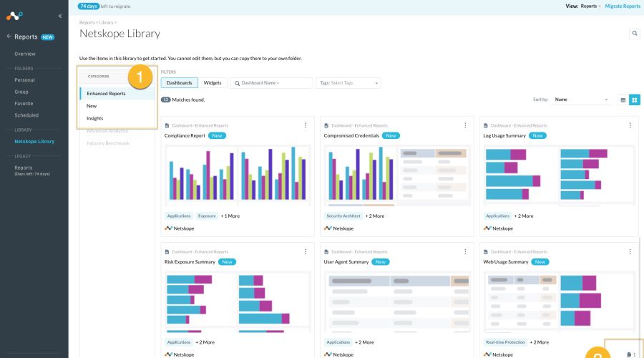Open the library search magnifier icon
Screen dimensions: 644x358
click(635, 33)
